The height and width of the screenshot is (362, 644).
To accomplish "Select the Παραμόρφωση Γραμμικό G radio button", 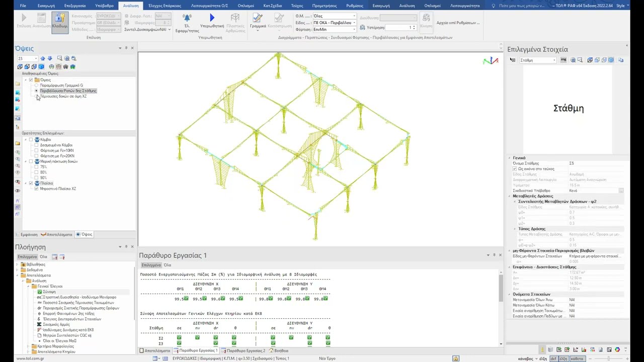I will pyautogui.click(x=36, y=85).
